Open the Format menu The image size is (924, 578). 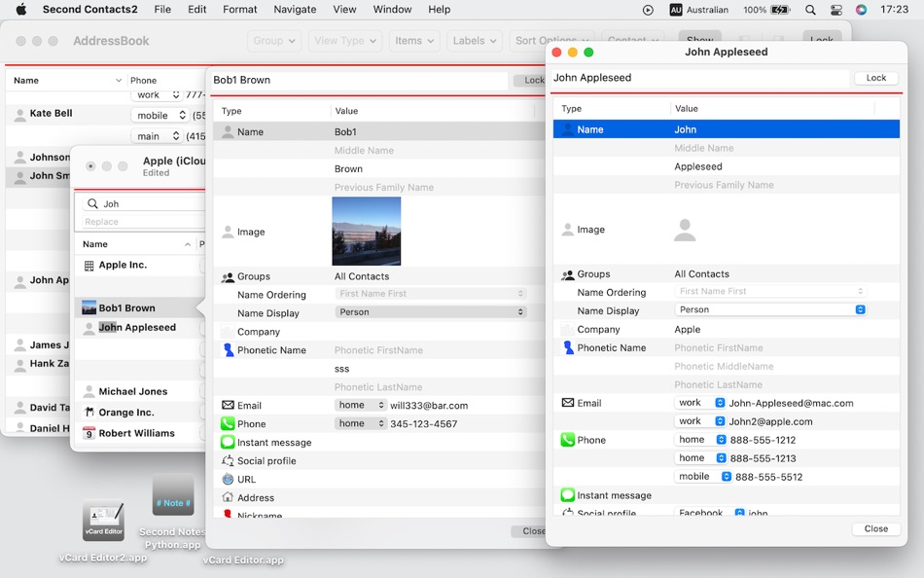240,10
